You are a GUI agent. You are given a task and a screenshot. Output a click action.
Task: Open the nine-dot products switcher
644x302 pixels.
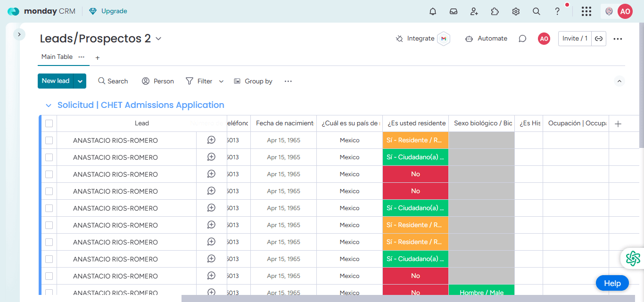pos(586,11)
